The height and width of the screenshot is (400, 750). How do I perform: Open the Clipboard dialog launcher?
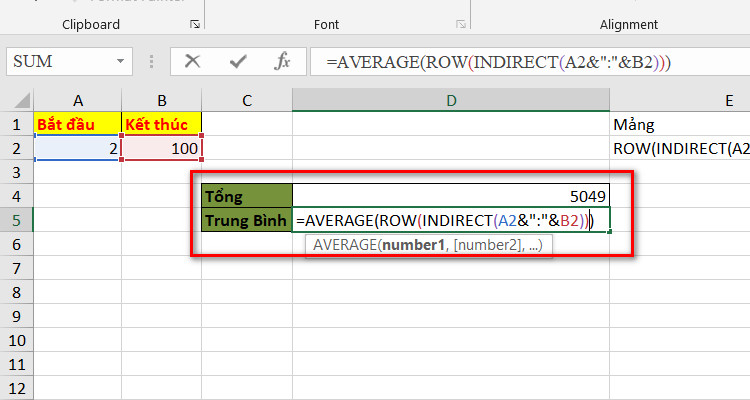pos(195,24)
